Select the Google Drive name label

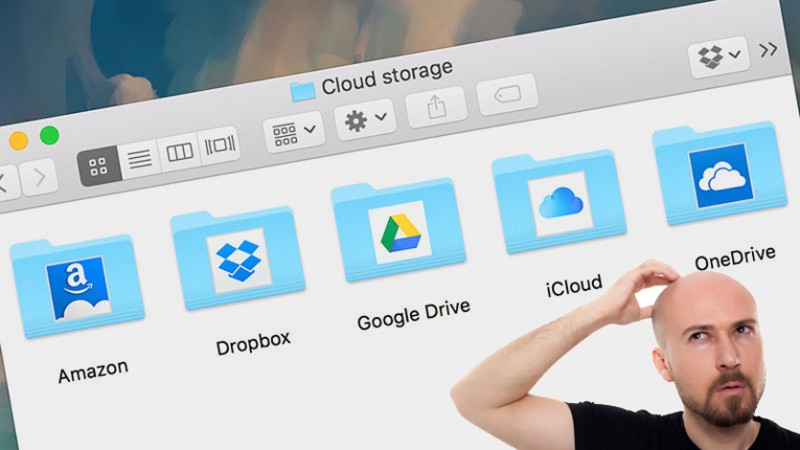pyautogui.click(x=414, y=314)
